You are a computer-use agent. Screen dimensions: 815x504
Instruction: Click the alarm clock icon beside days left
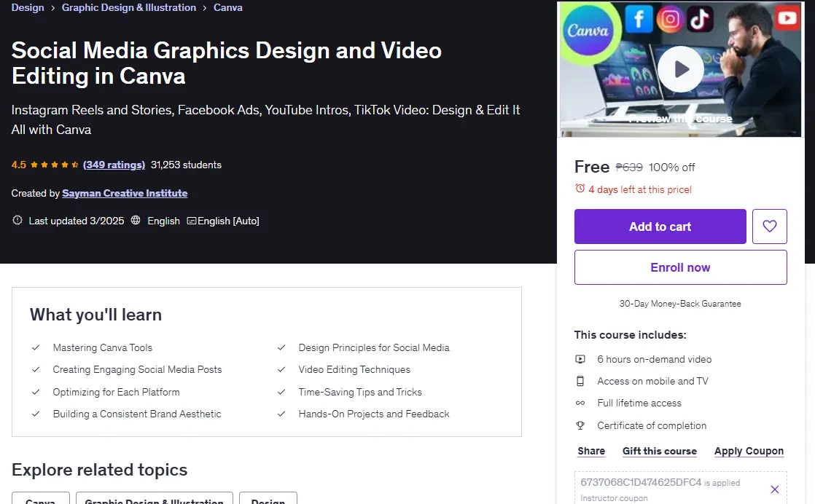[580, 189]
